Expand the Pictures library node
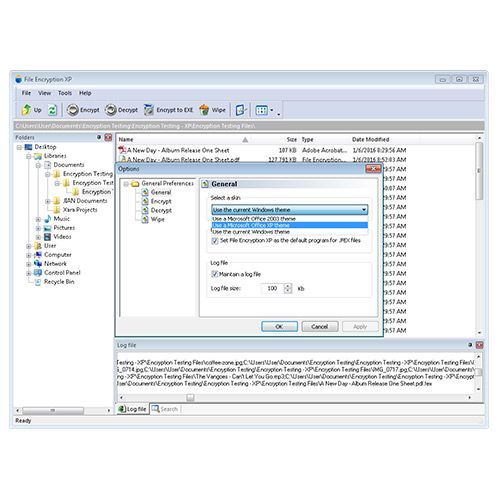The image size is (500, 500). [x=38, y=228]
